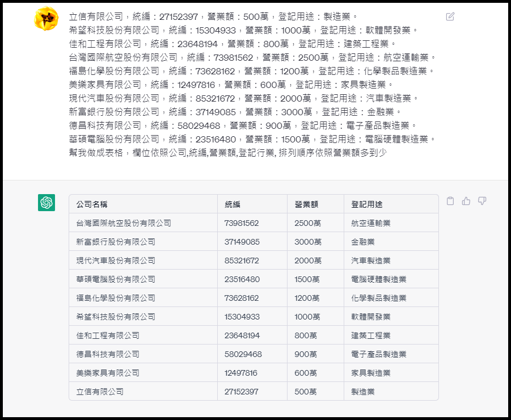
Task: Click the 2500萬 revenue cell
Action: 315,223
